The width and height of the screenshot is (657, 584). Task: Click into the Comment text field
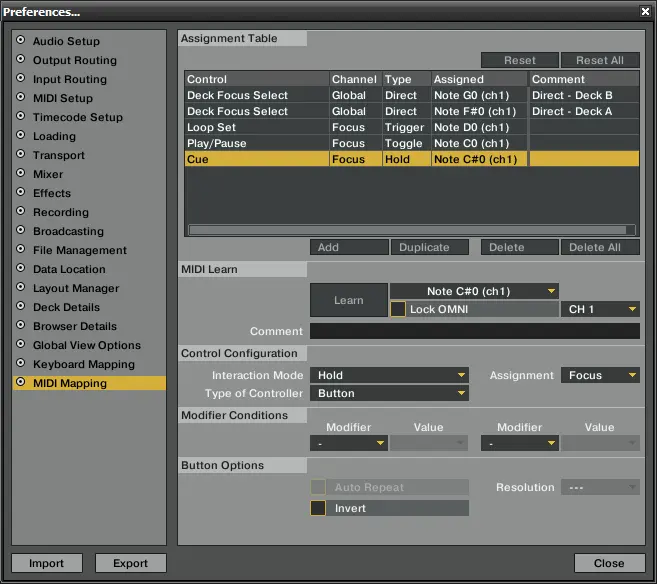tap(474, 332)
